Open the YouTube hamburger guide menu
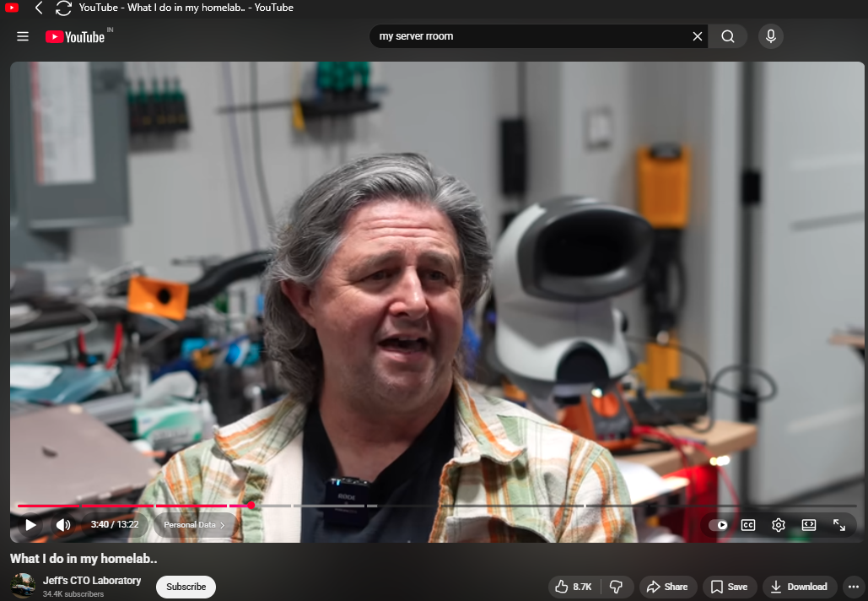 [23, 36]
